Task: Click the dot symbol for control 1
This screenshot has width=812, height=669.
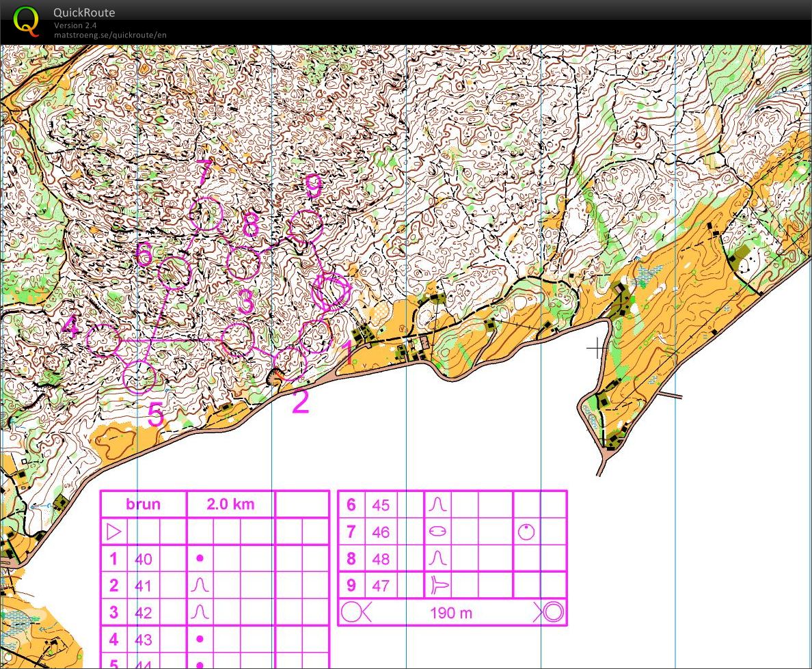Action: pos(200,558)
